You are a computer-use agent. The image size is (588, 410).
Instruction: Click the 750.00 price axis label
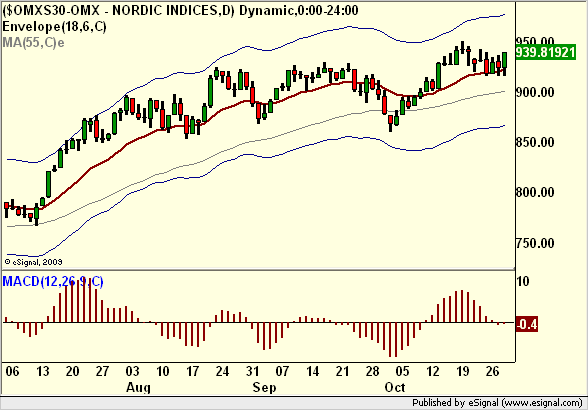[535, 243]
